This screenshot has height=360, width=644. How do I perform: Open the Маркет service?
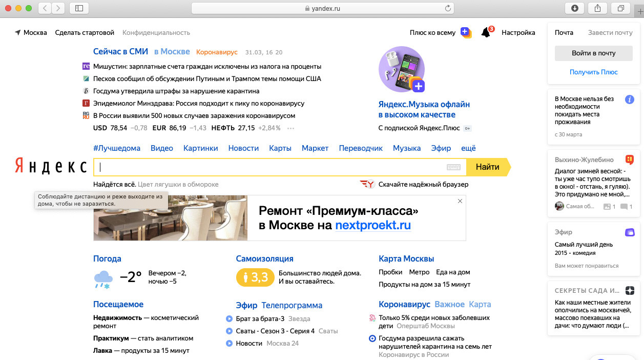point(315,148)
